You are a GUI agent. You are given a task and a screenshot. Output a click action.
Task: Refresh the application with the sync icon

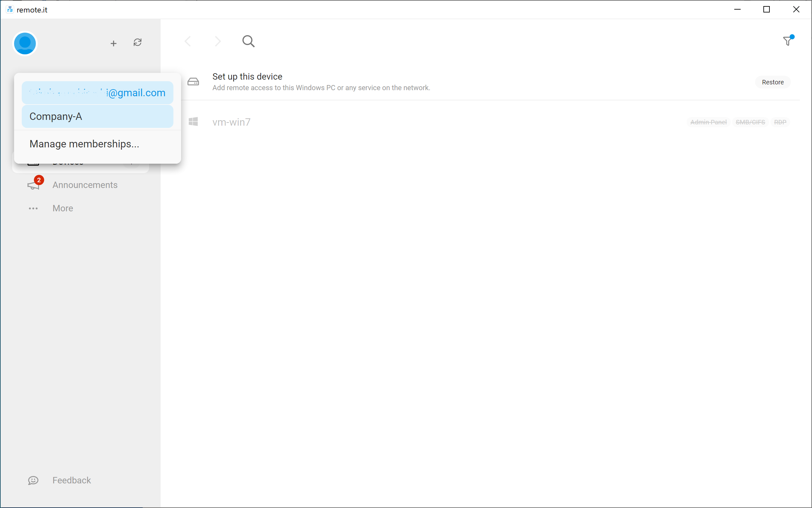[x=138, y=42]
